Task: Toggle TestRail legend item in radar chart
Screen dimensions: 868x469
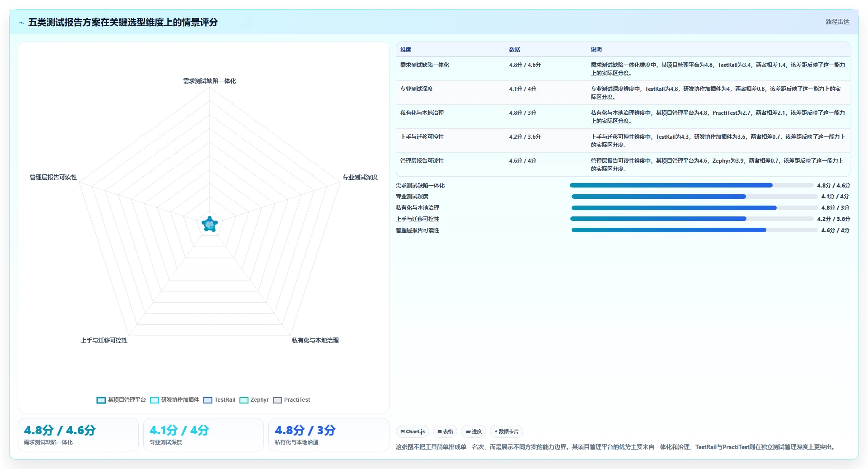Action: 220,400
